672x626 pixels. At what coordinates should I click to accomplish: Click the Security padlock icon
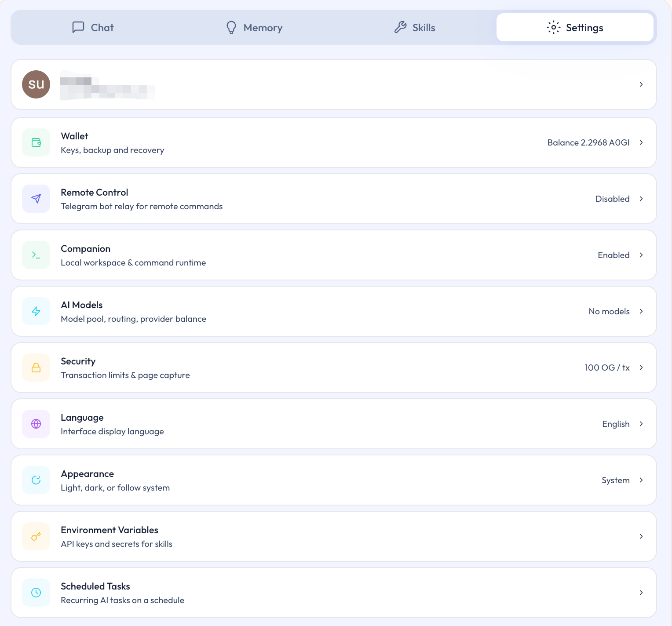(x=36, y=368)
